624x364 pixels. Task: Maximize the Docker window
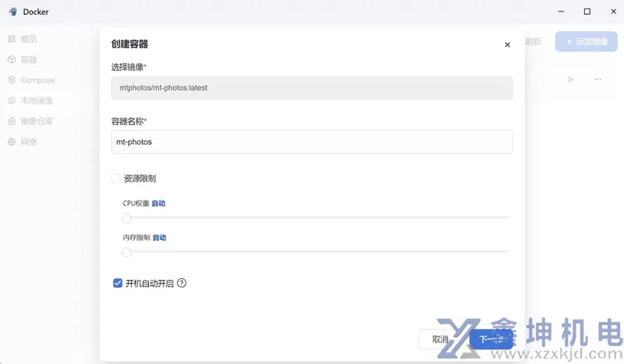pyautogui.click(x=587, y=12)
